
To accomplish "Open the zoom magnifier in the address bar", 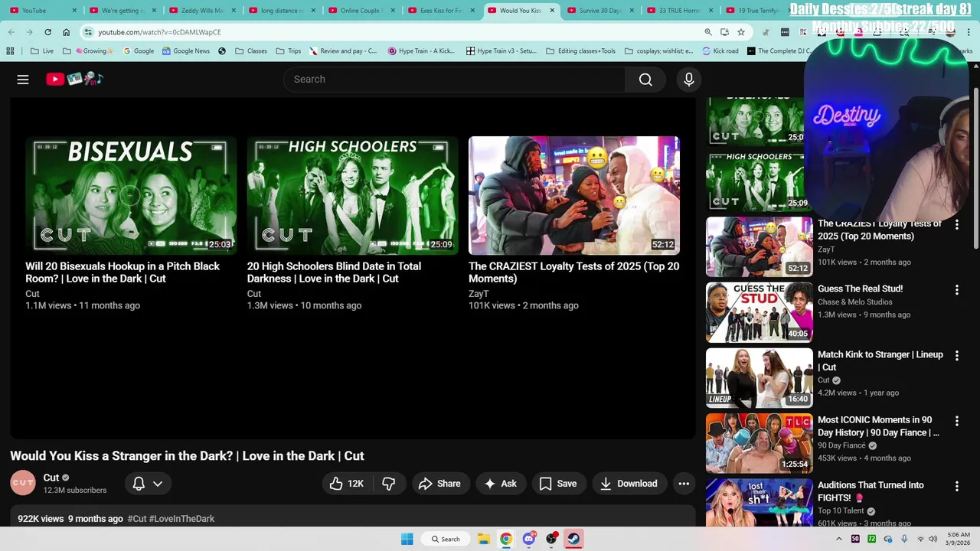I will pos(708,32).
